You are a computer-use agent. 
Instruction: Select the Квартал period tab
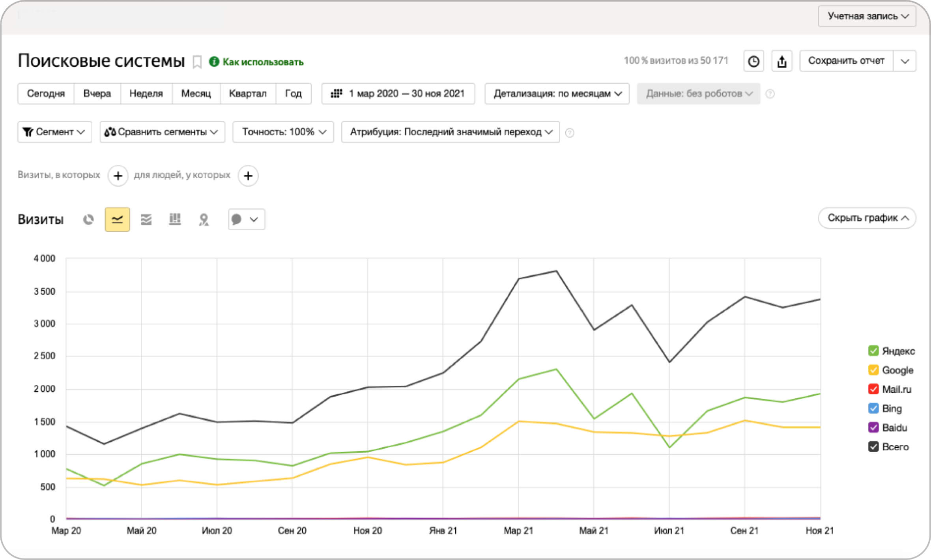point(248,93)
